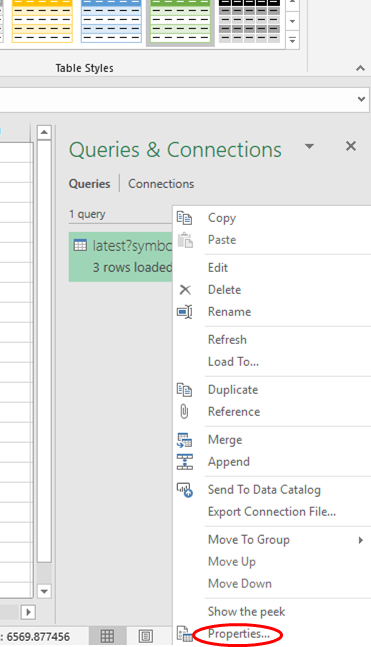Screen dimensions: 371x647
Task: Collapse the ribbon with the chevron
Action: (x=360, y=68)
